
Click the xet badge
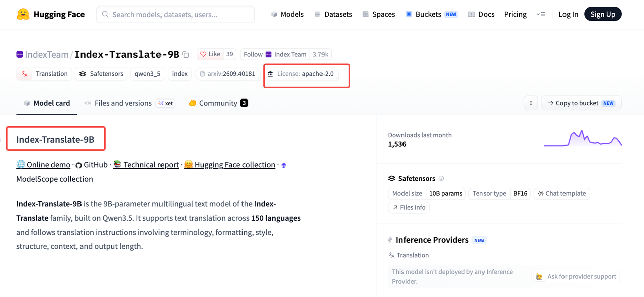166,103
